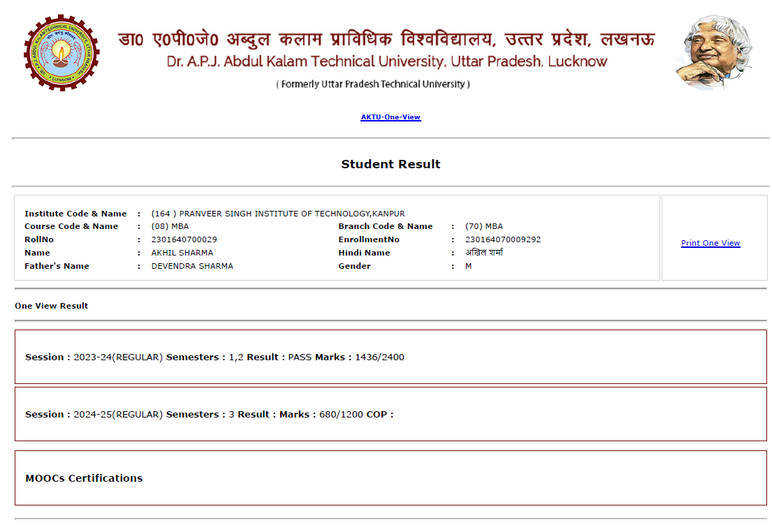This screenshot has width=772, height=532.
Task: Click the Student Result heading
Action: [391, 164]
